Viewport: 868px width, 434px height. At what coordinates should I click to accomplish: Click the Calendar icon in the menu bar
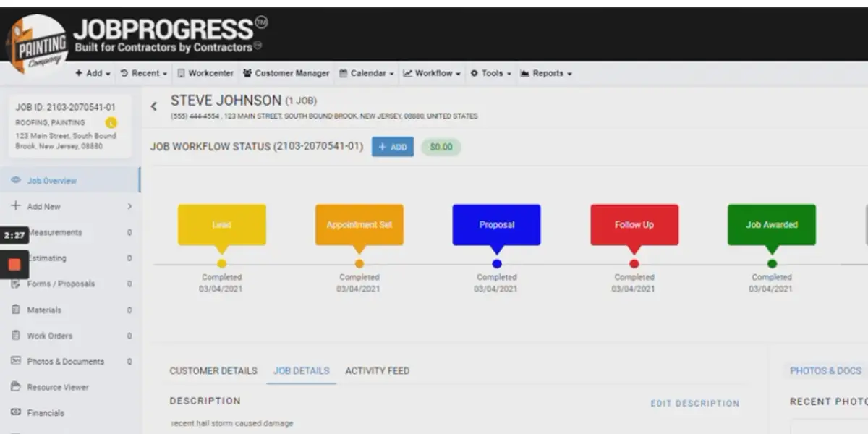[344, 74]
